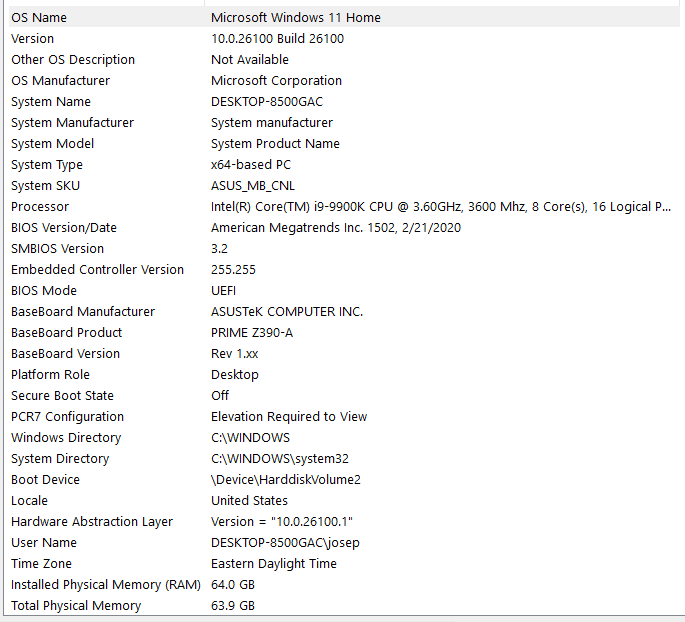Select the Locale label
The image size is (685, 622).
[29, 500]
